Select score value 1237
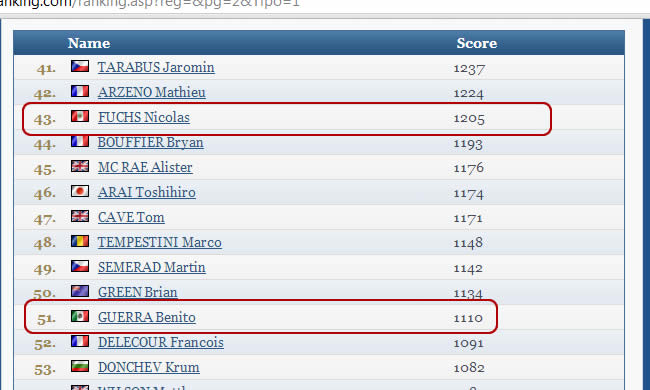The height and width of the screenshot is (390, 650). [469, 68]
